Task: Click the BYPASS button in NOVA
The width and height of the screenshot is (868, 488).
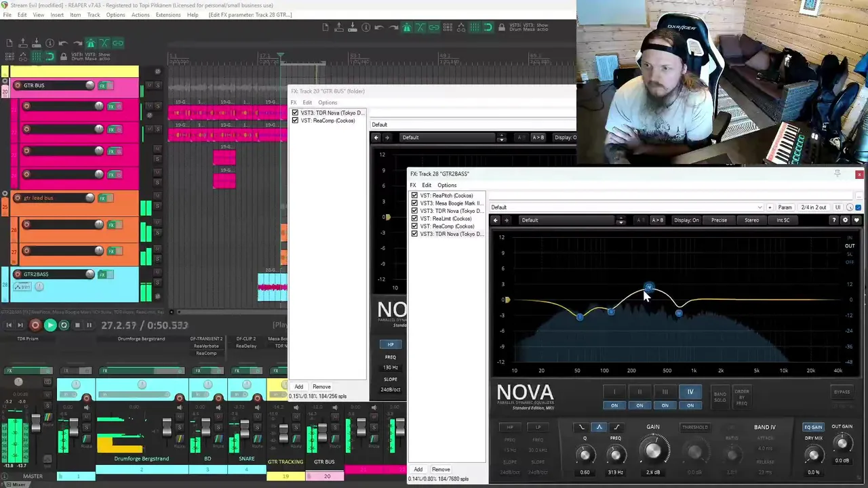Action: click(x=842, y=392)
